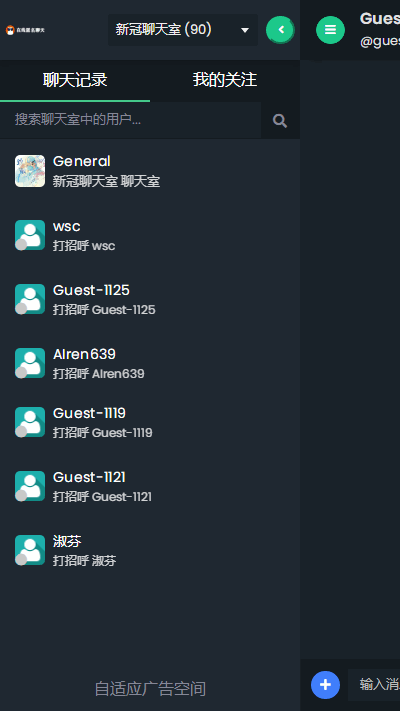Select the Guest-1121 conversation
The height and width of the screenshot is (711, 400).
click(x=150, y=487)
